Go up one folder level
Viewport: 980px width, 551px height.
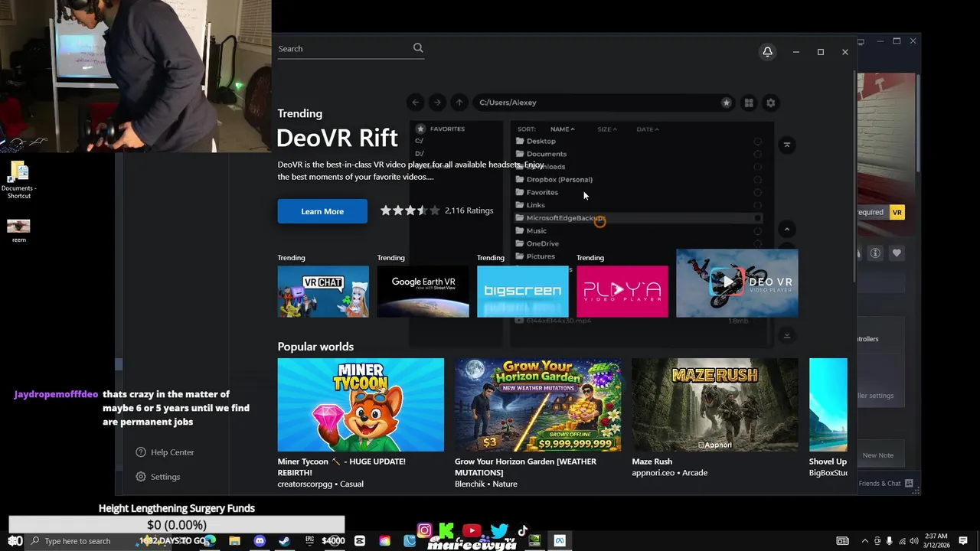[x=459, y=103]
